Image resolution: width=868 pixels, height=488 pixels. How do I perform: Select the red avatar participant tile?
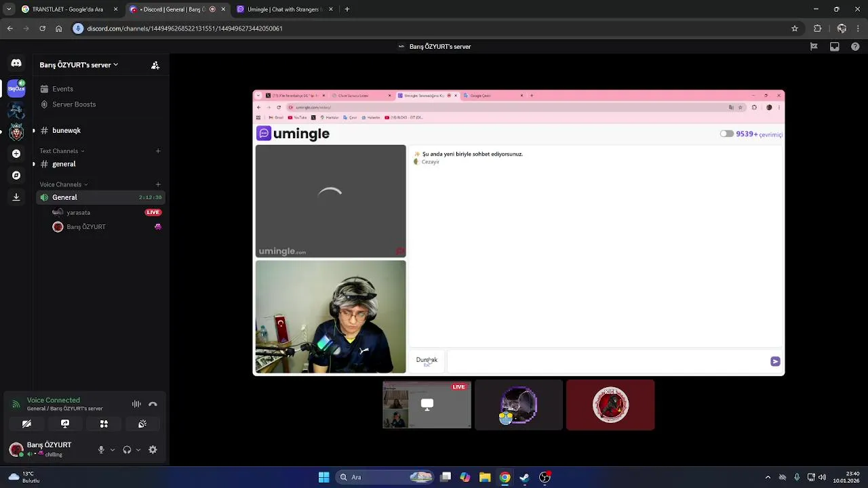tap(610, 405)
